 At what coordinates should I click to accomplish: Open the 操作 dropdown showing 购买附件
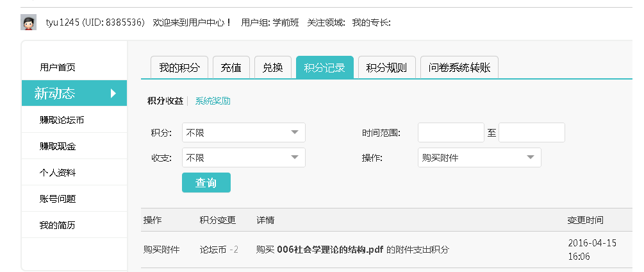coord(479,157)
